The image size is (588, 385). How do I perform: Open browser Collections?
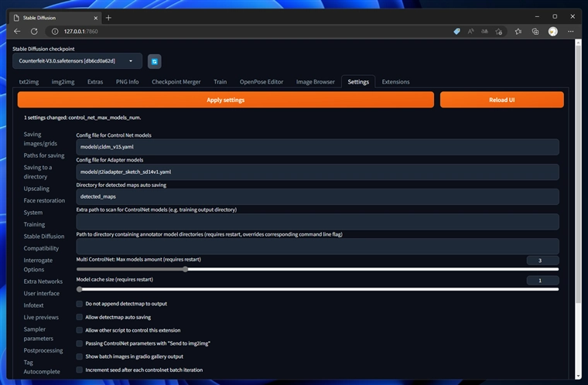click(535, 32)
